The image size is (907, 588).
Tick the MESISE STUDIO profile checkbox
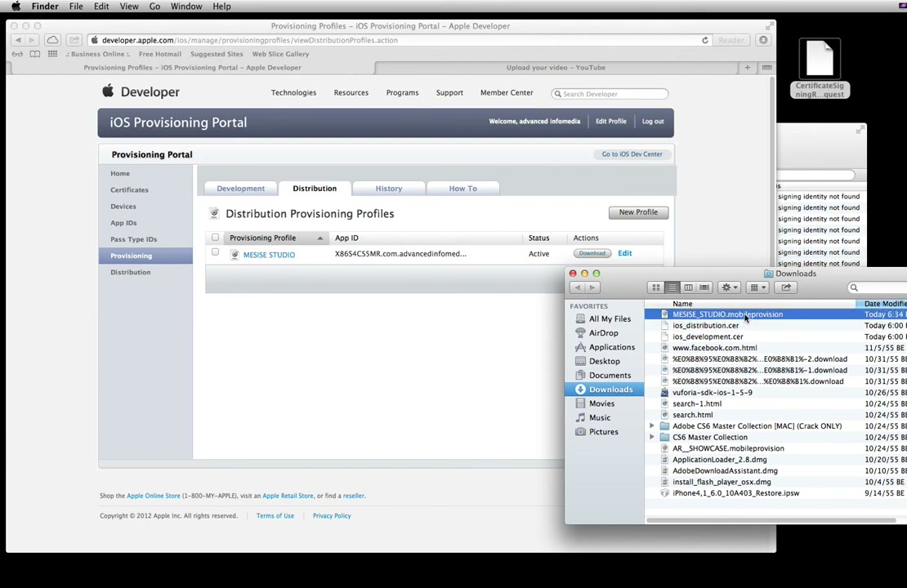coord(215,252)
